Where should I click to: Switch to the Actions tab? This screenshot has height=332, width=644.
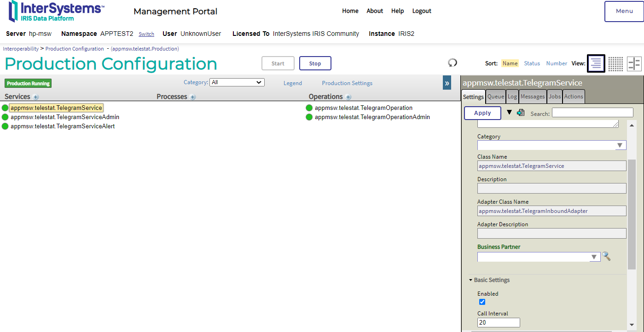574,97
